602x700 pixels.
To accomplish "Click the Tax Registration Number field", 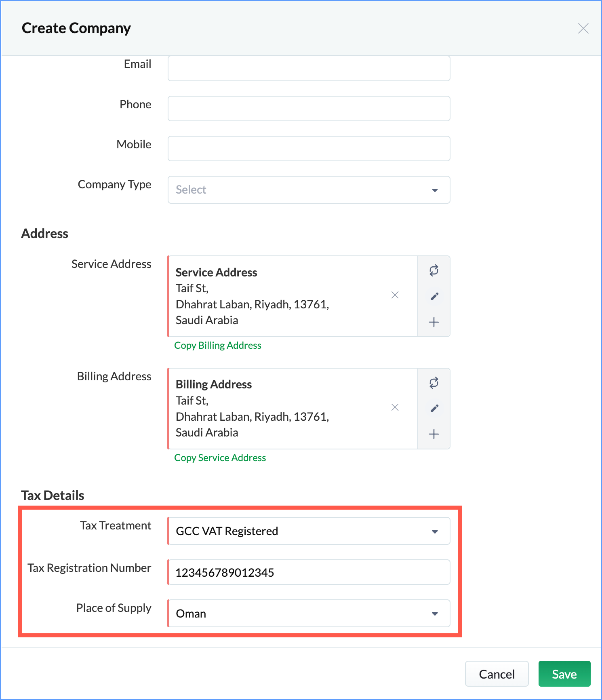I will [309, 572].
